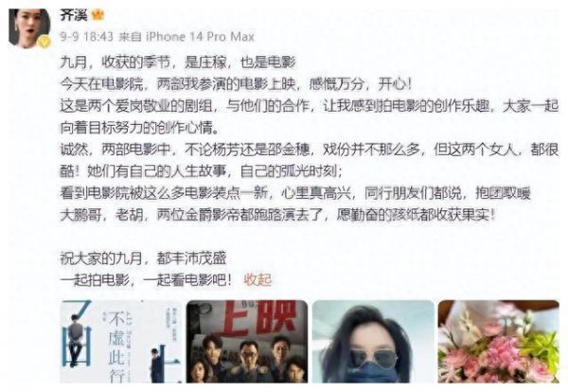This screenshot has width=568, height=392.
Task: Click the line 一起拍电影，一起看电影吧
Action: coord(146,280)
